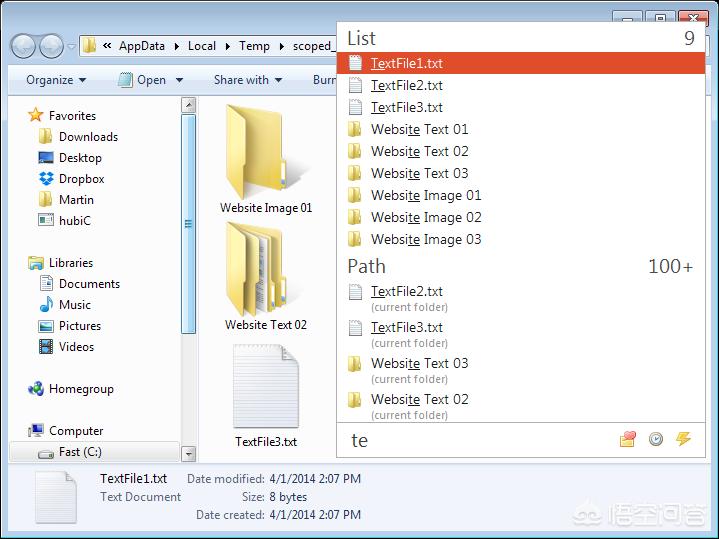719x539 pixels.
Task: Open the Organize menu
Action: (x=56, y=80)
